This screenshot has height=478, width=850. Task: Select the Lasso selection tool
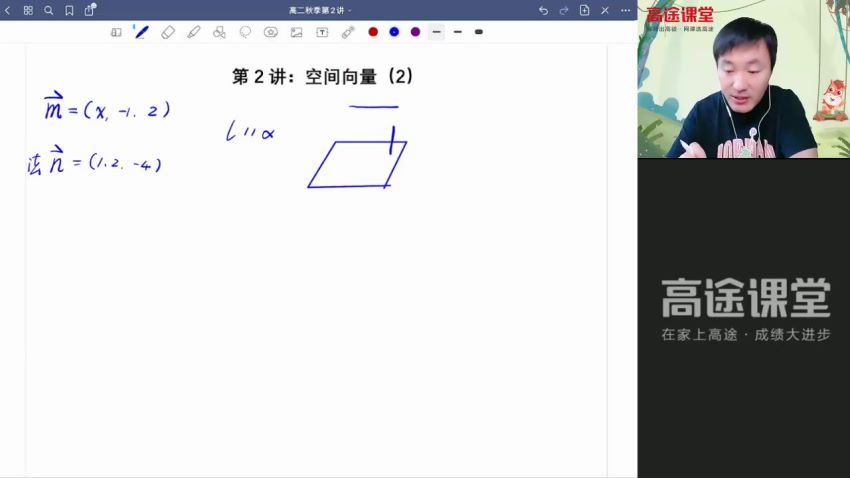coord(245,32)
